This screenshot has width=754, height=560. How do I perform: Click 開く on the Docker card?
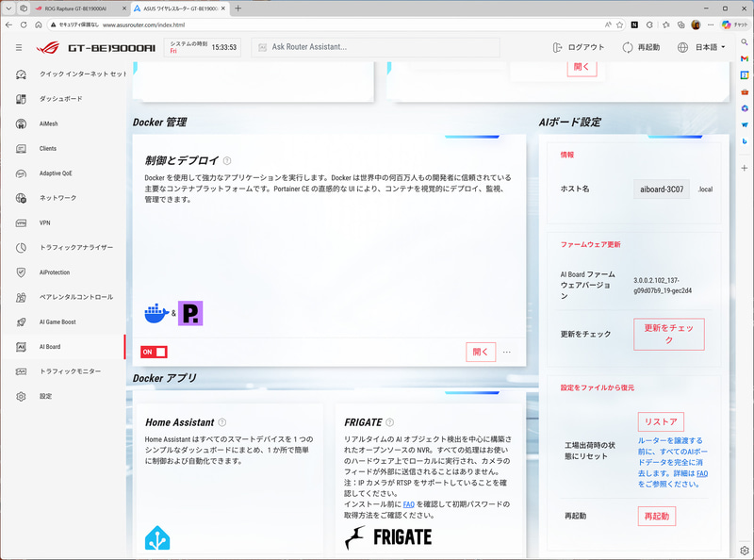[481, 352]
